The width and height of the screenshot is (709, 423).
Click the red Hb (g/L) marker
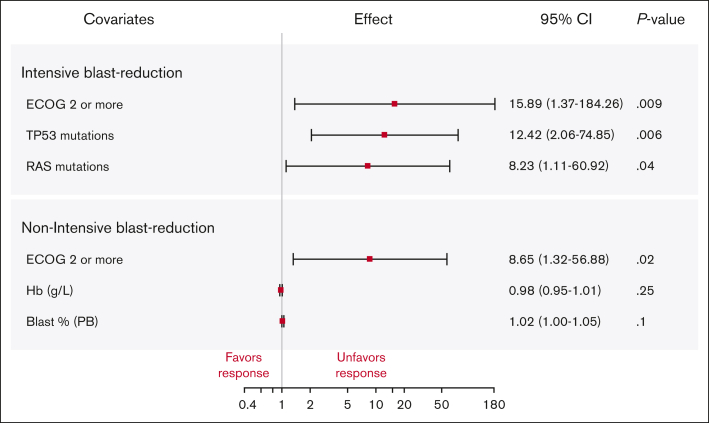[x=281, y=290]
